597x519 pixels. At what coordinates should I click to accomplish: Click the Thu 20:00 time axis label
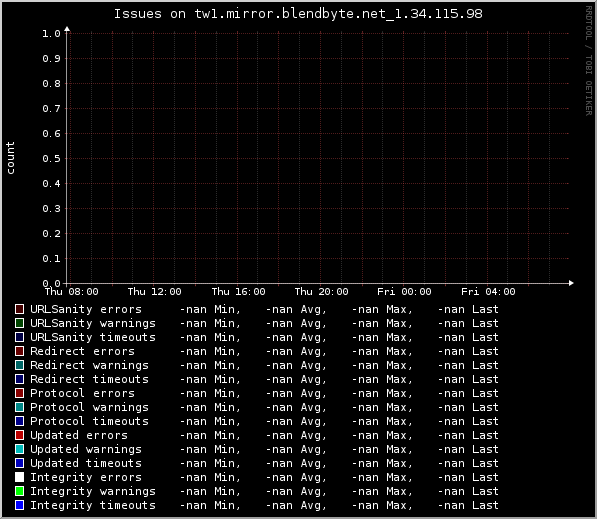coord(321,292)
